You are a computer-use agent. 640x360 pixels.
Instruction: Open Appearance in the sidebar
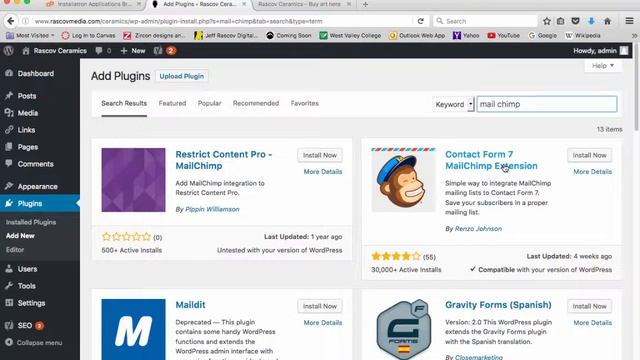(x=38, y=187)
